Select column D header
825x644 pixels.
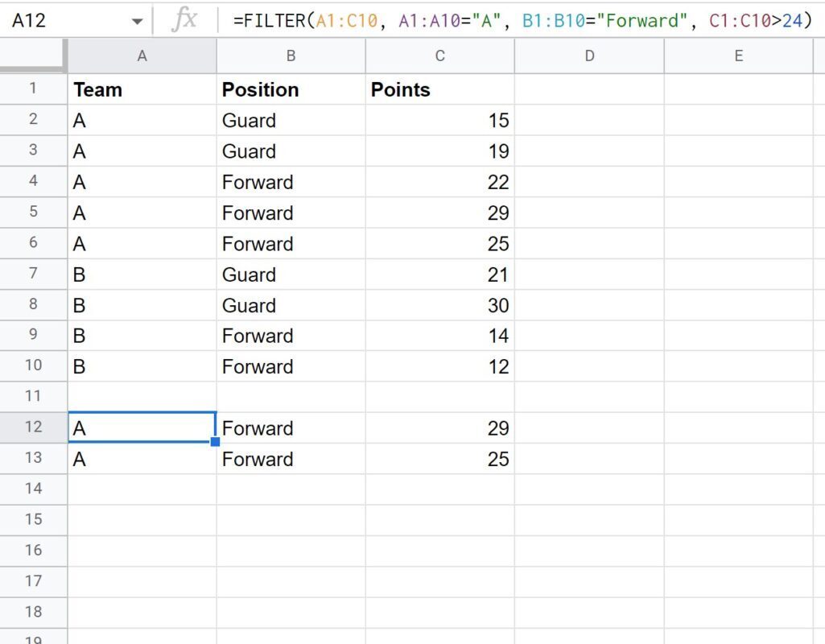(589, 56)
